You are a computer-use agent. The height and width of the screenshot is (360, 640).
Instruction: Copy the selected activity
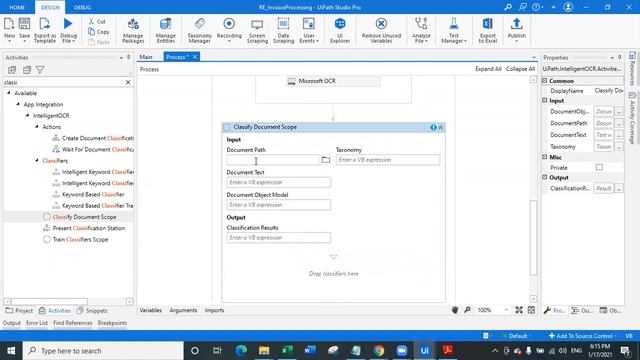(99, 31)
